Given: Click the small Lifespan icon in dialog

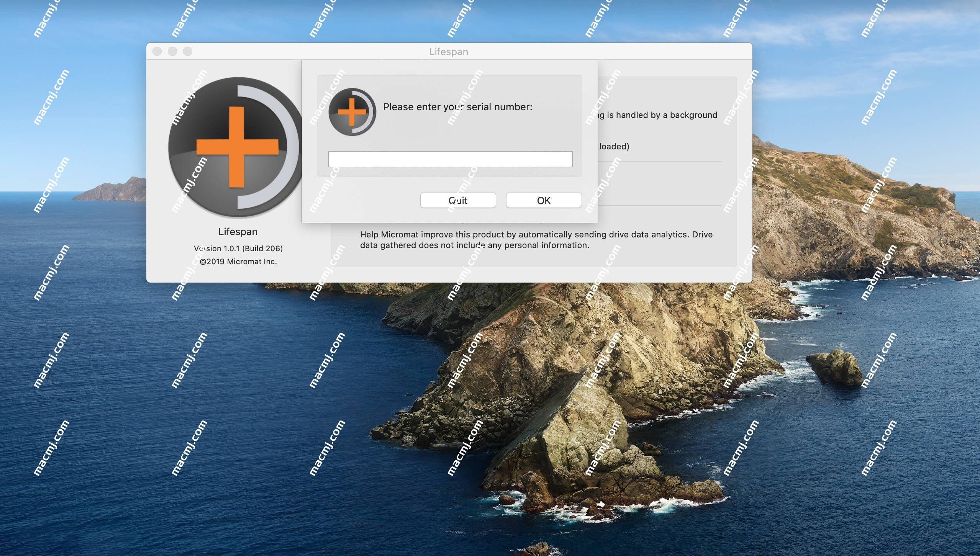Looking at the screenshot, I should 352,112.
